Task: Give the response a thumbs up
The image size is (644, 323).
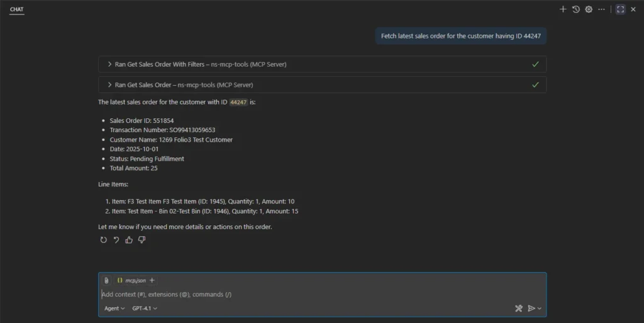Action: click(129, 240)
